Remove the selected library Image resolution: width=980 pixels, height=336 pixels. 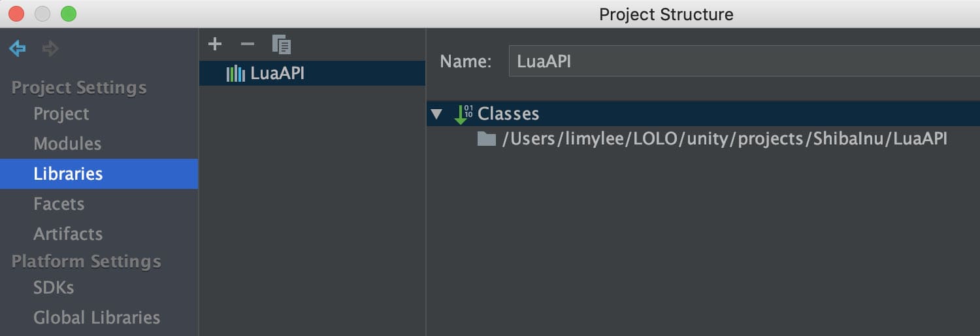[x=247, y=44]
